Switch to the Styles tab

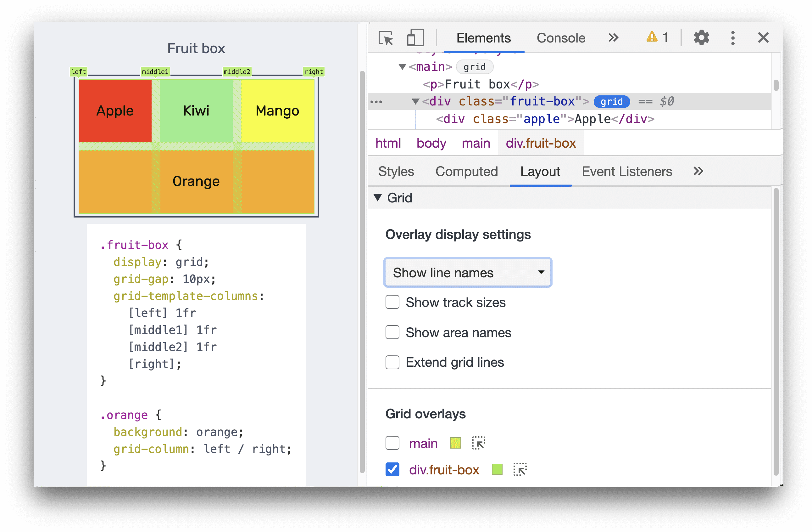396,172
